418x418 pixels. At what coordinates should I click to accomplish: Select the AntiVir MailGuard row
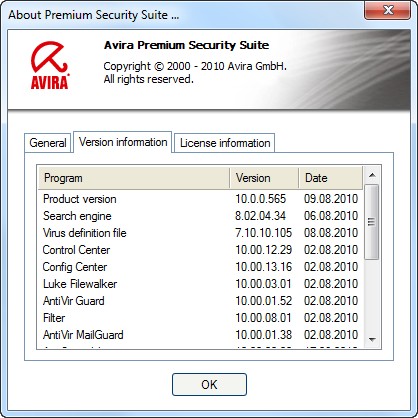[x=201, y=335]
